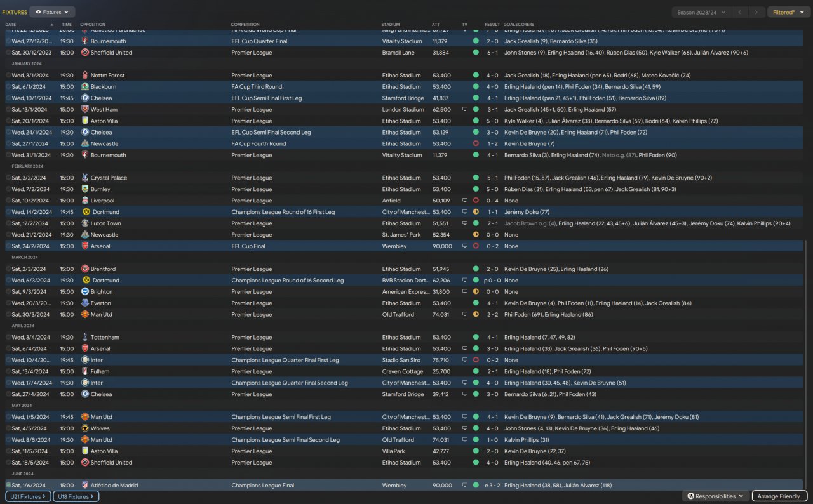The width and height of the screenshot is (813, 504).
Task: Click the Crystal Palace club badge
Action: click(x=85, y=178)
